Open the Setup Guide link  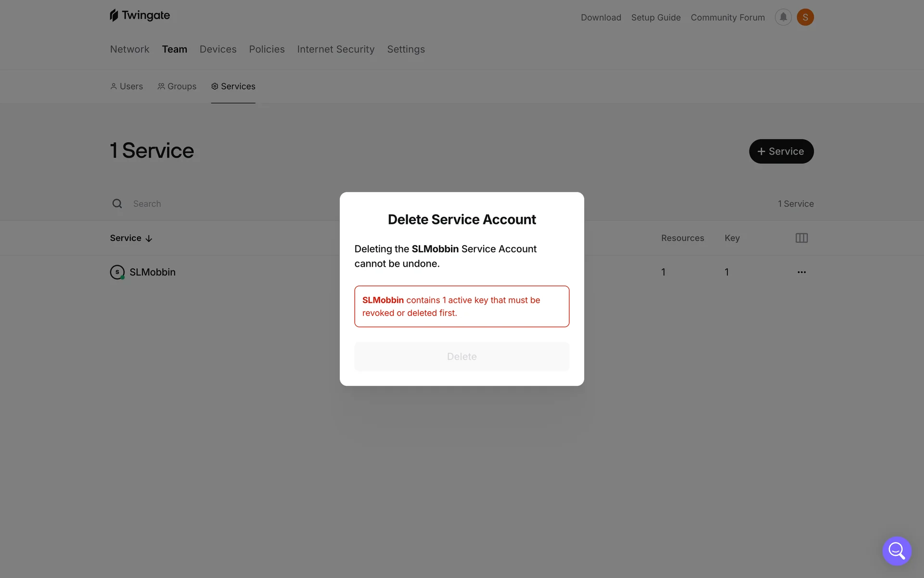click(655, 17)
